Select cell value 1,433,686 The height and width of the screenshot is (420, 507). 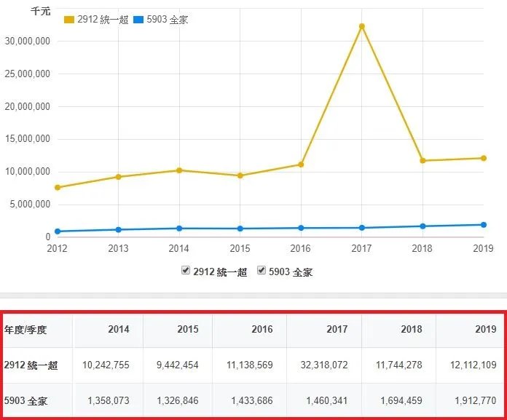click(252, 400)
